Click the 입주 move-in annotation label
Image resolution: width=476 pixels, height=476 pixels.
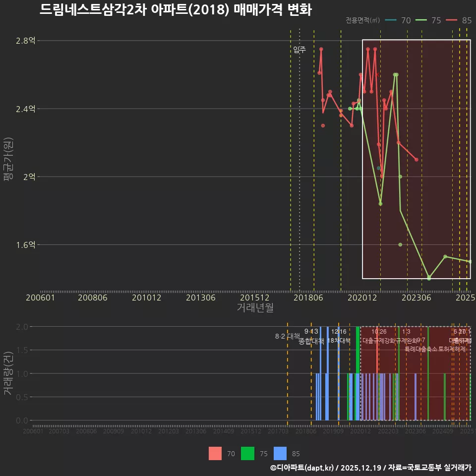click(x=299, y=50)
